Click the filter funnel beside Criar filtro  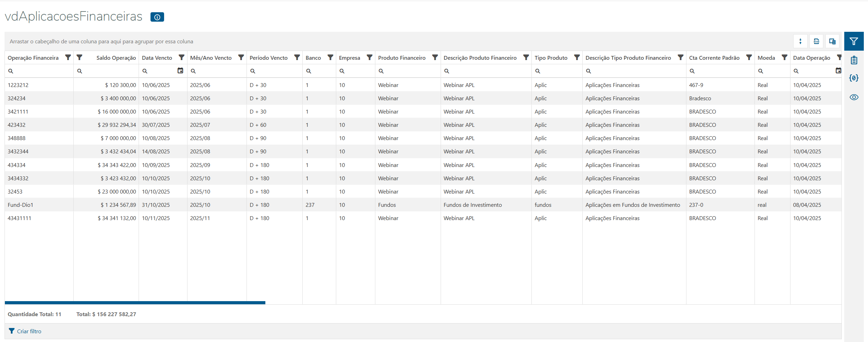(12, 331)
